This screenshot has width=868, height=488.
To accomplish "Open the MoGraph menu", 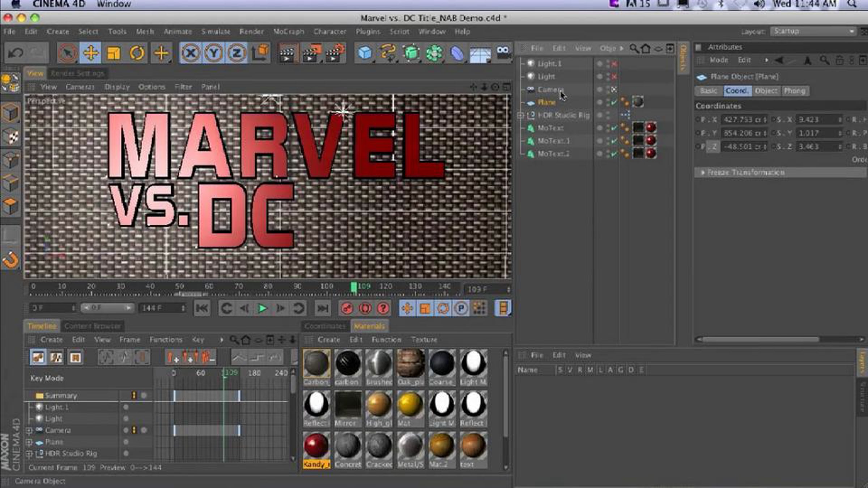I will tap(289, 31).
